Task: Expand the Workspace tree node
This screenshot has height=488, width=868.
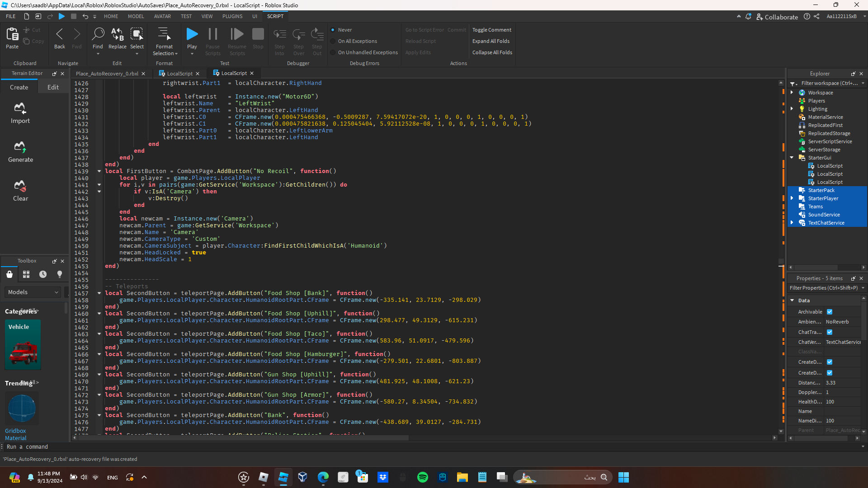Action: coord(792,93)
